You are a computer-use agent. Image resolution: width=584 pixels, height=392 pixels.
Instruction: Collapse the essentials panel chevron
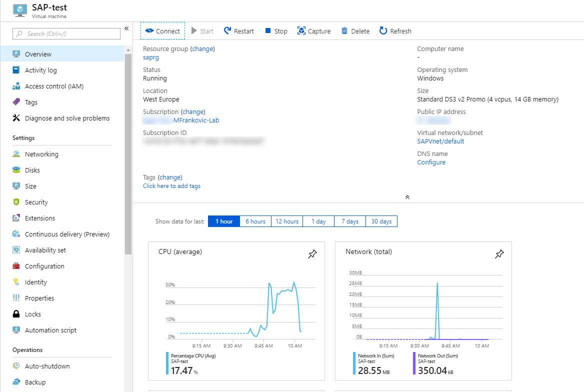pos(407,197)
